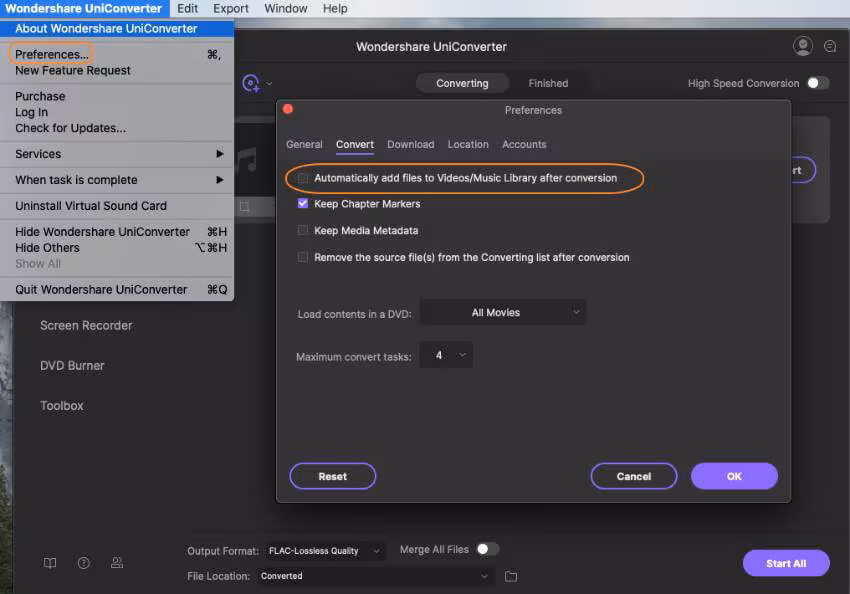Choose Hide Others menu item
Screen dimensions: 850x594
117,248
